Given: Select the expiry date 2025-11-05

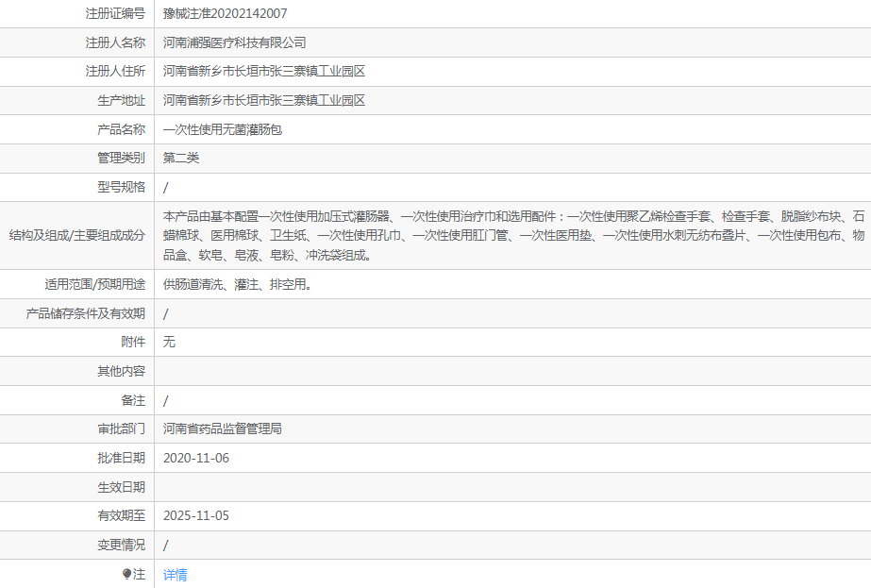Looking at the screenshot, I should point(196,515).
